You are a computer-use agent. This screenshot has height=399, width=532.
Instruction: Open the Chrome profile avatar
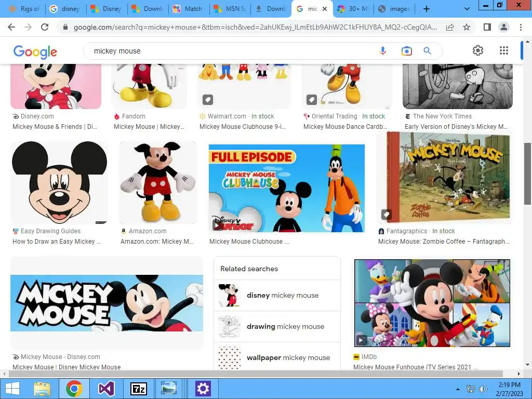pyautogui.click(x=504, y=27)
